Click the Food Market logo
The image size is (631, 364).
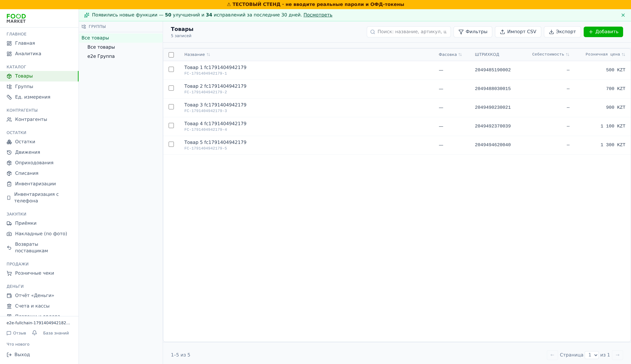click(16, 19)
